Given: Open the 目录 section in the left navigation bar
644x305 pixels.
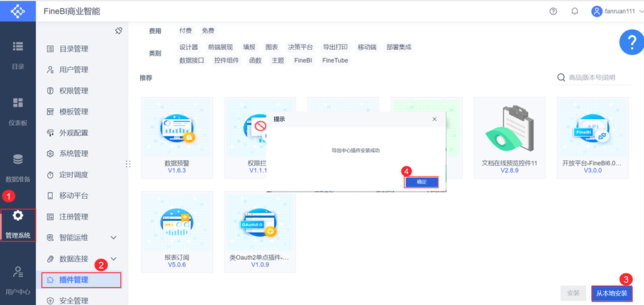Looking at the screenshot, I should 18,55.
